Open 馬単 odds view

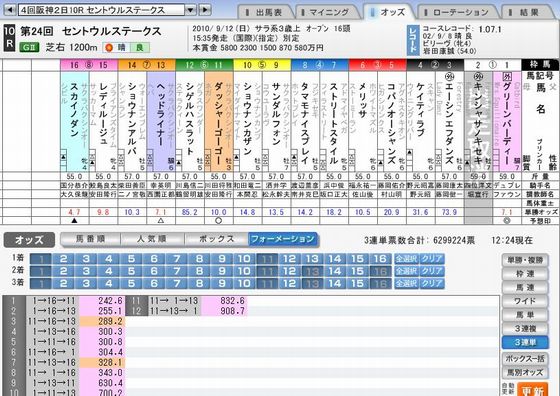point(525,315)
